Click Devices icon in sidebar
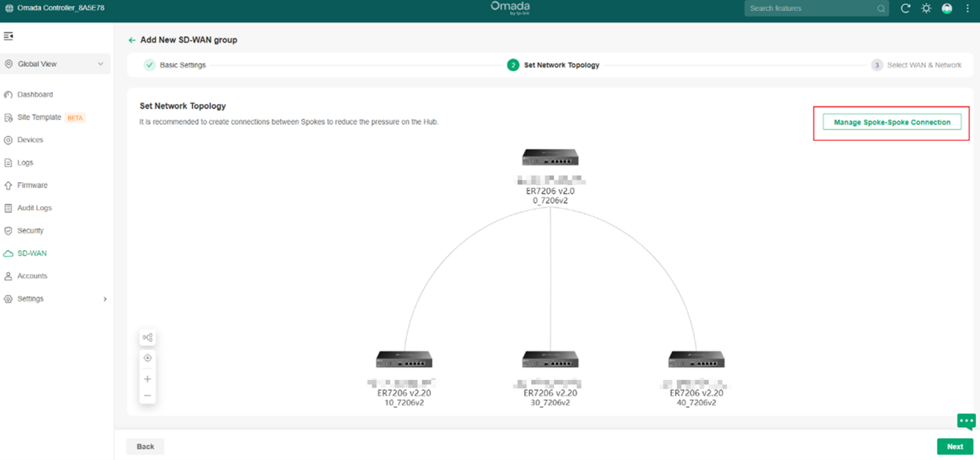 [8, 140]
